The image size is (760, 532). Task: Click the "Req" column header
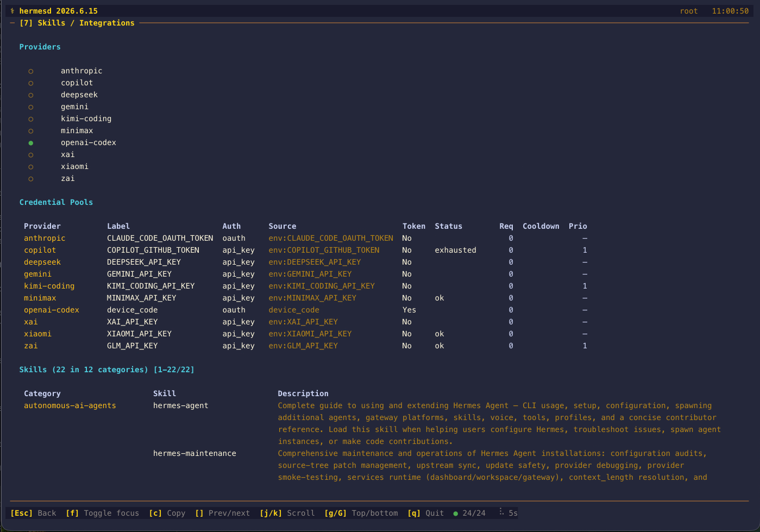tap(506, 226)
